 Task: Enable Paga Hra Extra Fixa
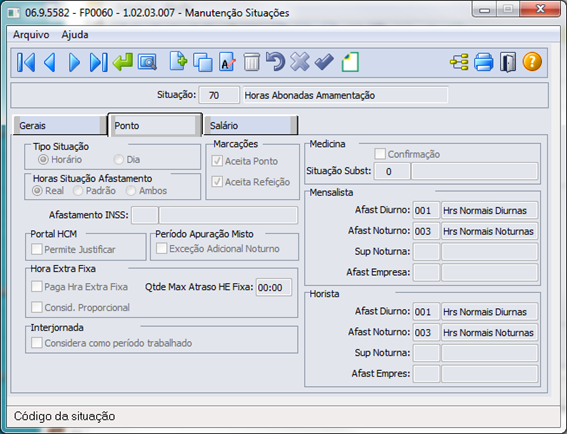[37, 286]
